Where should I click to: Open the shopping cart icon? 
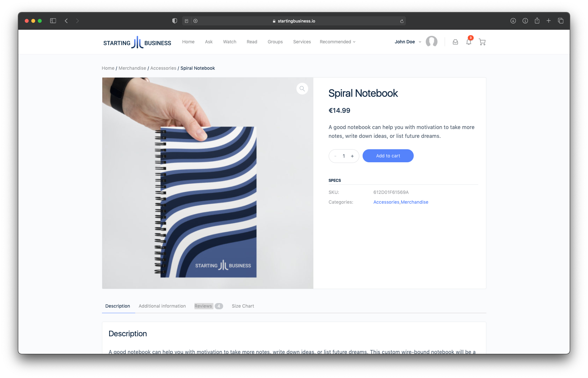tap(482, 42)
